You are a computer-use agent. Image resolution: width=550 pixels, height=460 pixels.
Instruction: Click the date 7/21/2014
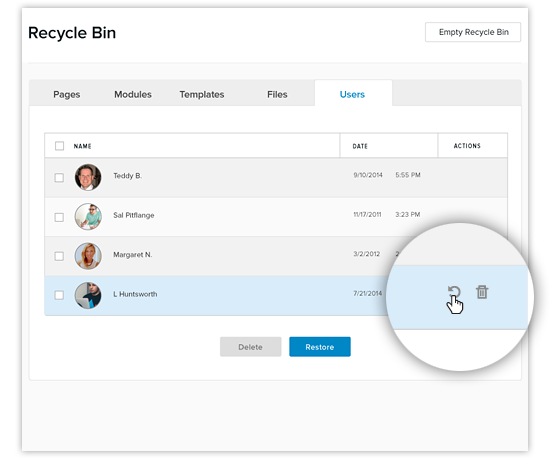[x=368, y=293]
